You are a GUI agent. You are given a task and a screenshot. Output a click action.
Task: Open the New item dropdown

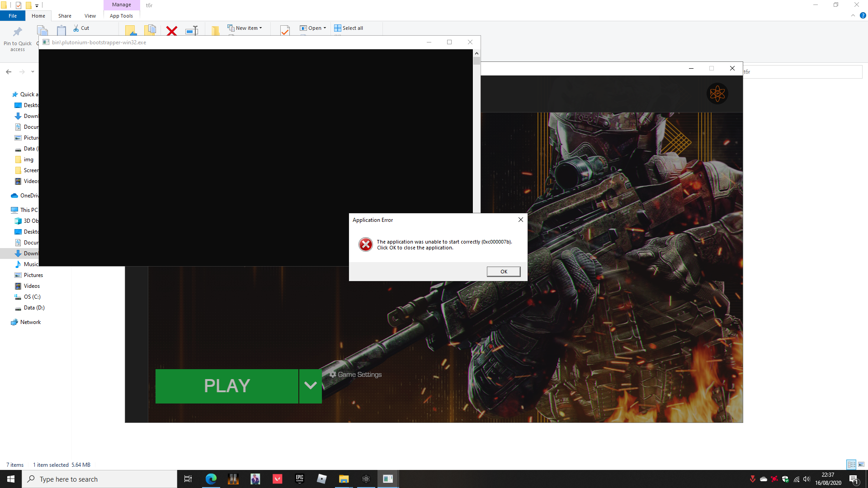click(245, 28)
